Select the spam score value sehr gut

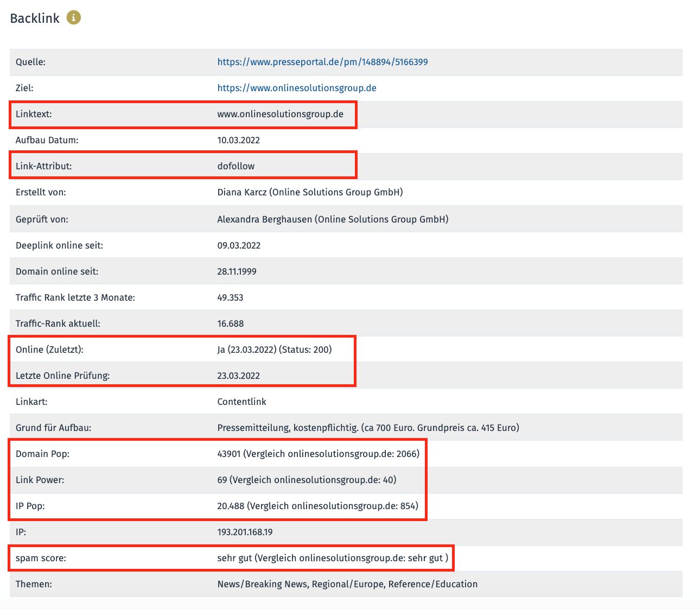tap(234, 558)
